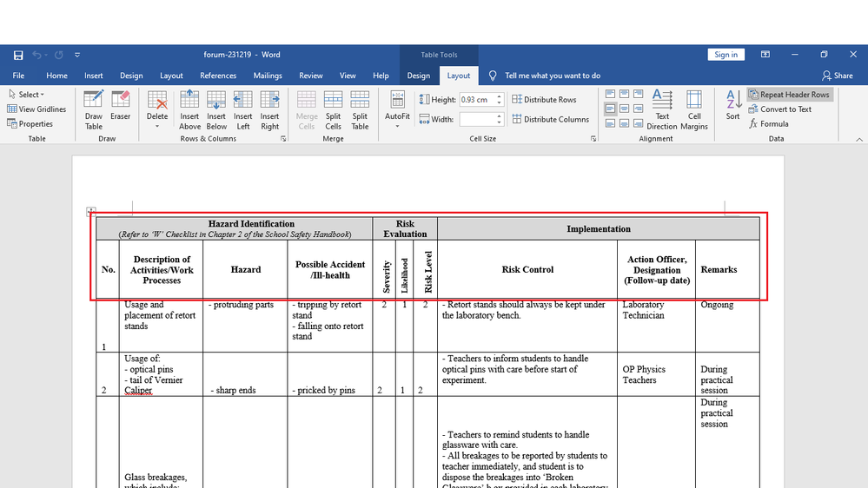
Task: Click Distribute Rows
Action: click(x=544, y=100)
